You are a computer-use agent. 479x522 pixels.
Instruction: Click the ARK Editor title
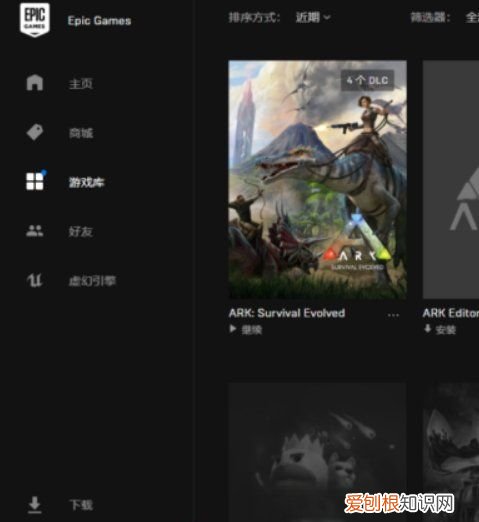tap(451, 313)
